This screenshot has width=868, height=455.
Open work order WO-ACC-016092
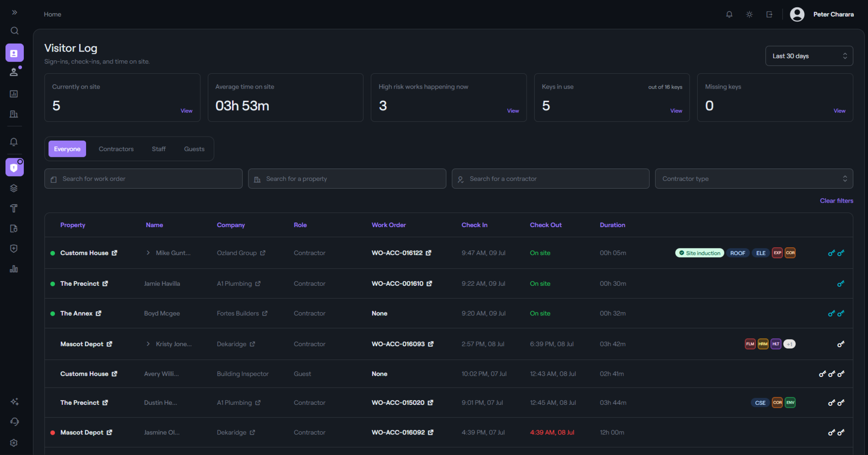pyautogui.click(x=402, y=432)
